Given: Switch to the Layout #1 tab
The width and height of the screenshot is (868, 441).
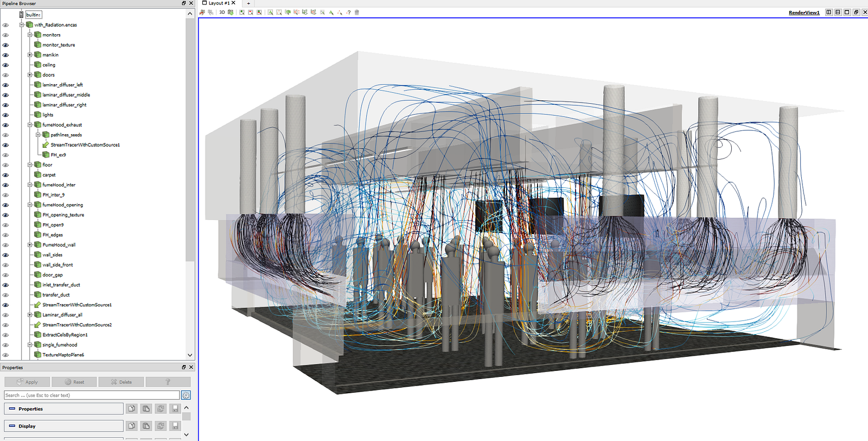Looking at the screenshot, I should click(x=219, y=3).
